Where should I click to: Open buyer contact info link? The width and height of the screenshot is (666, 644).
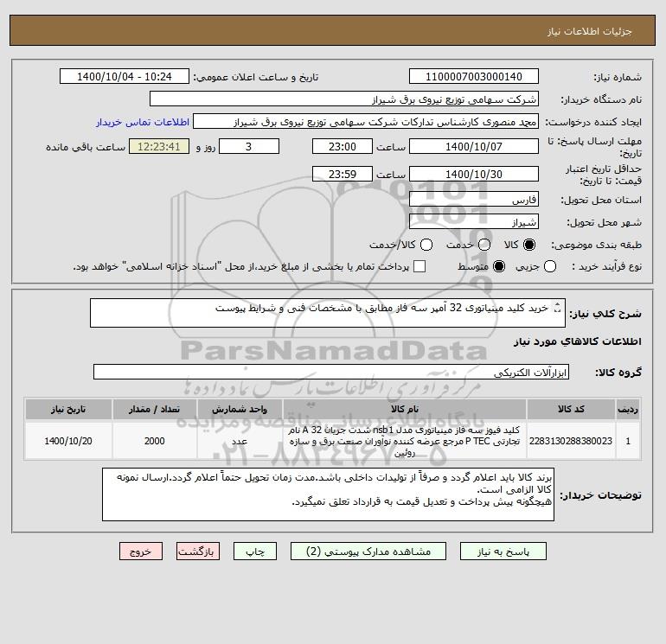coord(143,122)
